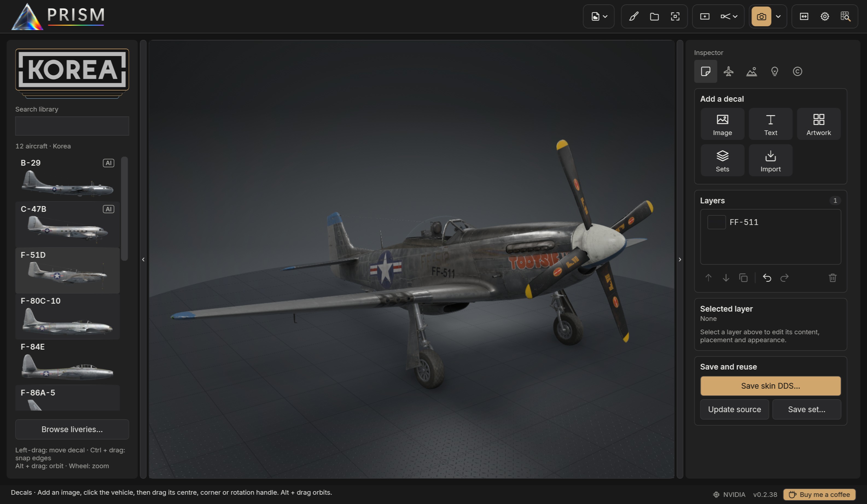The image size is (867, 504).
Task: Open the Artwork decal picker
Action: click(x=819, y=124)
